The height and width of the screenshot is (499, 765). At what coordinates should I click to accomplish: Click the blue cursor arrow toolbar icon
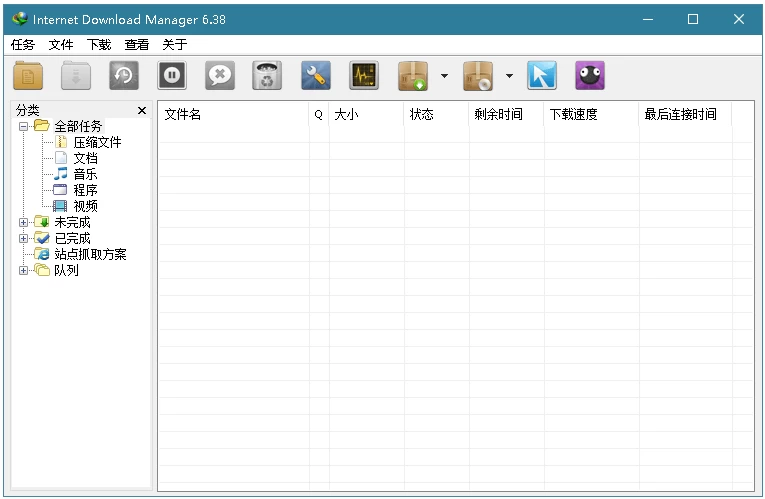(x=542, y=76)
